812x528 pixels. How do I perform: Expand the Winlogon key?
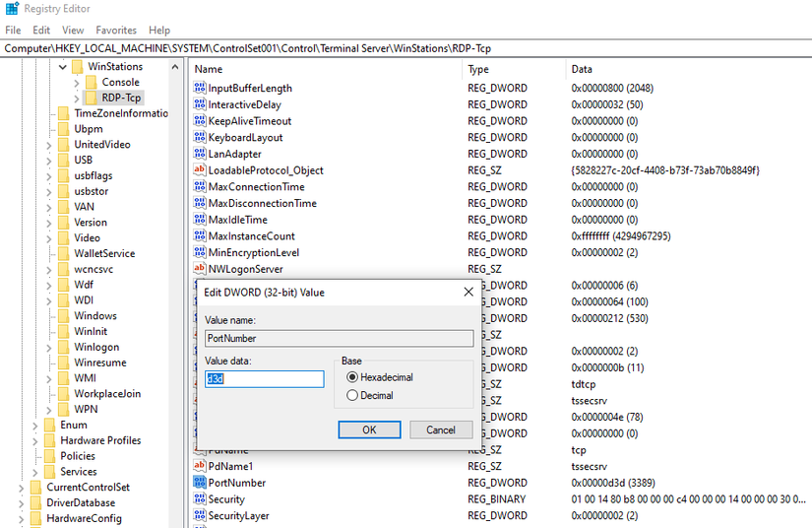pyautogui.click(x=48, y=348)
